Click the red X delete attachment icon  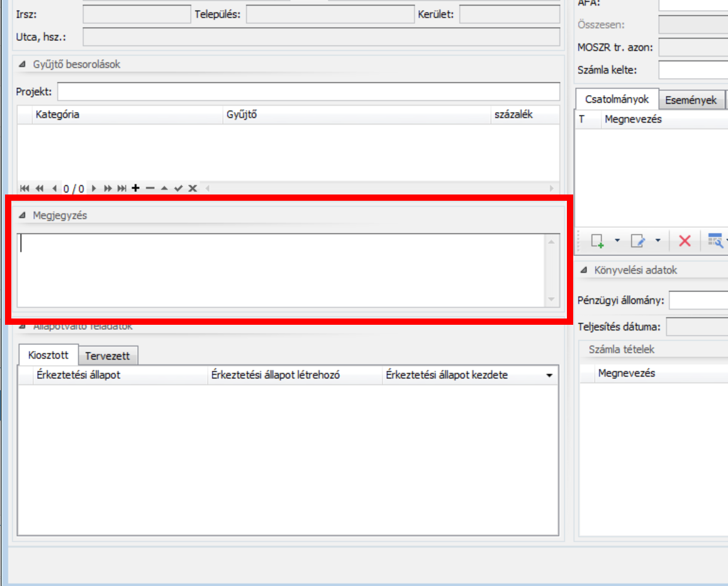pos(685,240)
